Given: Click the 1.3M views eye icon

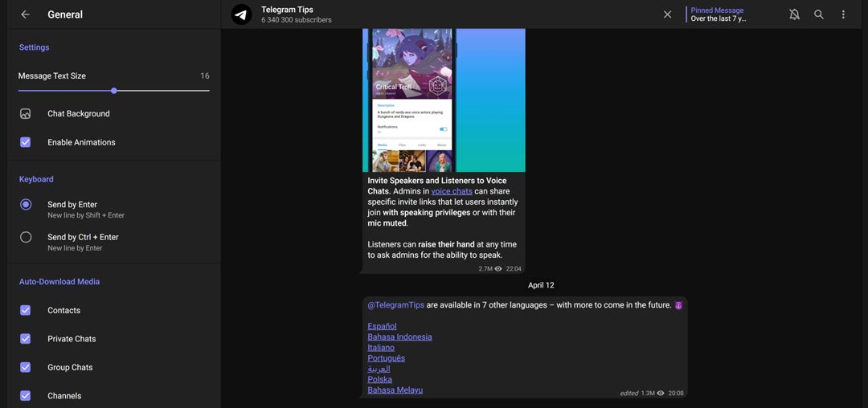Looking at the screenshot, I should [661, 393].
